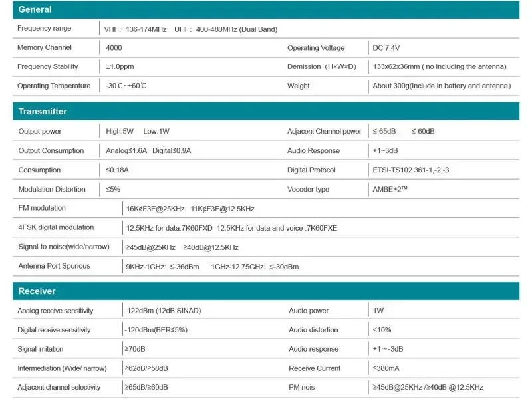Viewport: 532px width, 399px height.
Task: Click the -30℃~+60℃ value
Action: coord(126,86)
